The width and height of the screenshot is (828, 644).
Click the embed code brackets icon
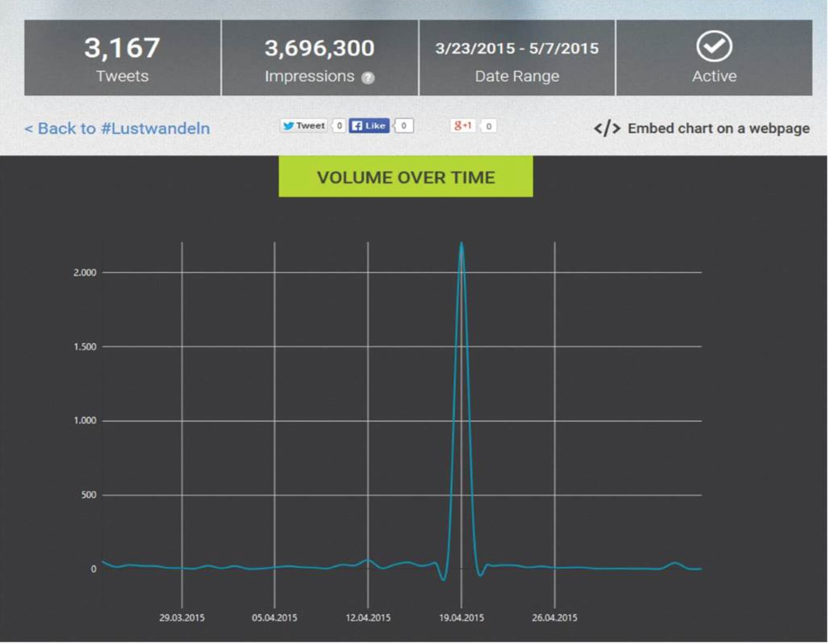(607, 128)
